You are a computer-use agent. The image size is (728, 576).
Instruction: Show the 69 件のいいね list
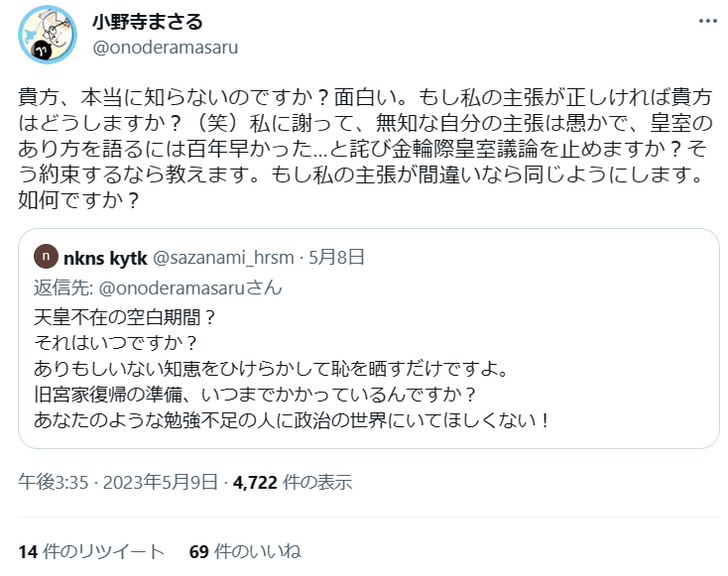point(245,551)
